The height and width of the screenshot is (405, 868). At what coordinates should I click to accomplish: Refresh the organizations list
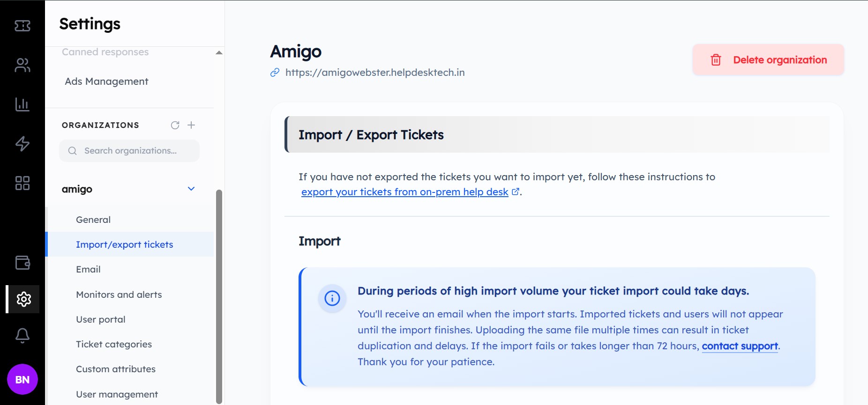[x=175, y=125]
